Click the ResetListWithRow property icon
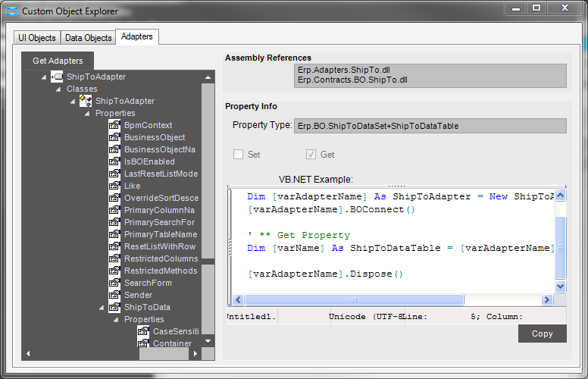 (x=114, y=246)
